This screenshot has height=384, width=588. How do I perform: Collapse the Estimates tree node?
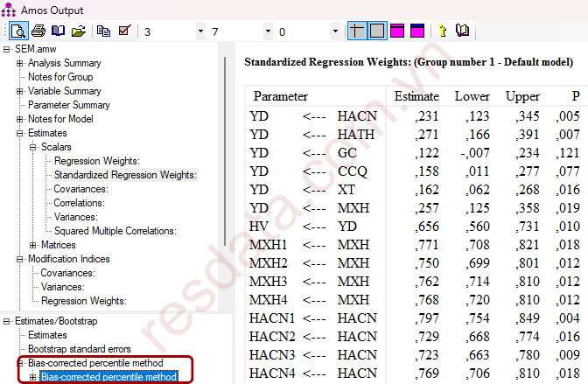tap(20, 133)
